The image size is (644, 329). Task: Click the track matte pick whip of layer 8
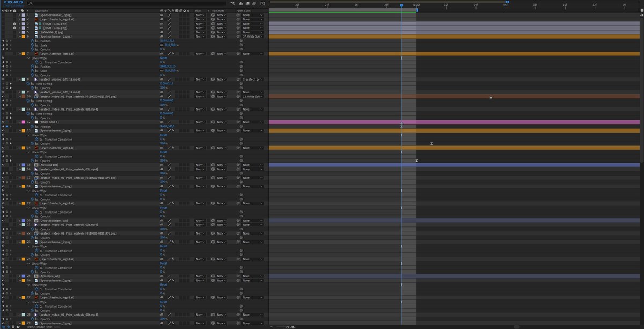213,79
